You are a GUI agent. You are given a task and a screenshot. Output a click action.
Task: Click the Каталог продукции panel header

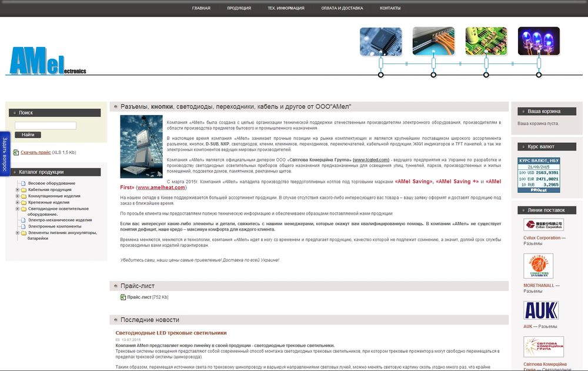coord(55,172)
